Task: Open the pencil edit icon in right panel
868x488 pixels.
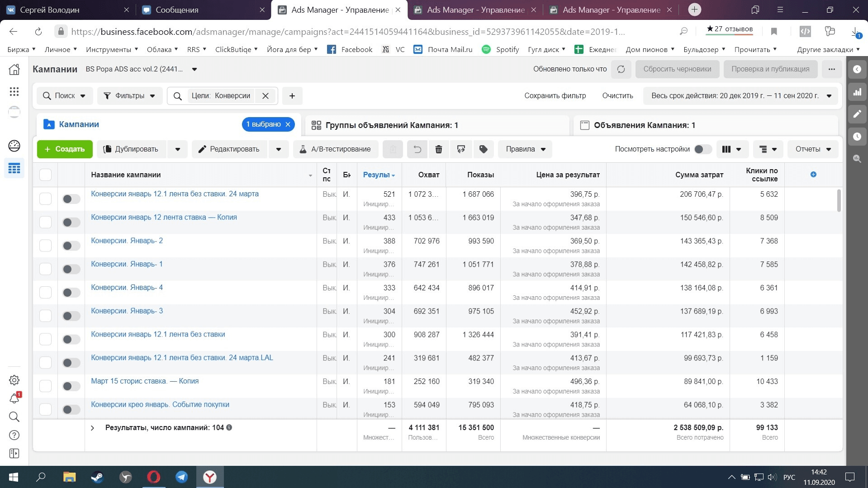Action: click(857, 114)
